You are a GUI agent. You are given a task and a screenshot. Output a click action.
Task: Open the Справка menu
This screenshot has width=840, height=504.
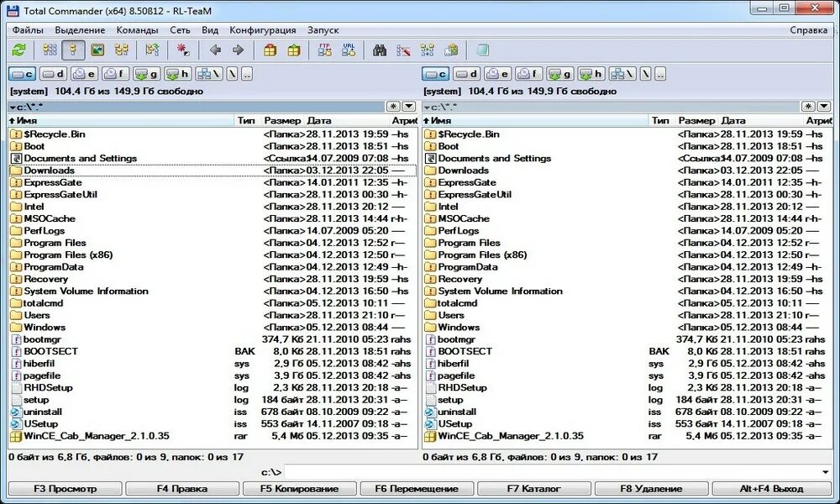pyautogui.click(x=808, y=30)
